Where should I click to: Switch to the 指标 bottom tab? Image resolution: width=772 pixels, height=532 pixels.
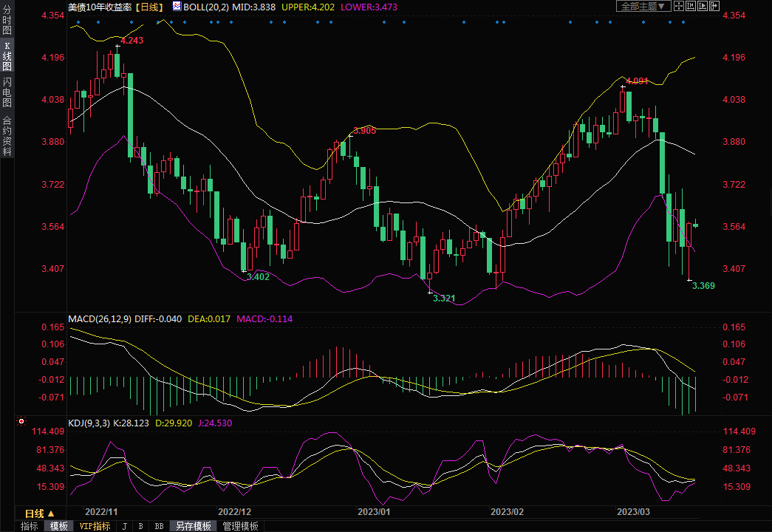pos(30,526)
